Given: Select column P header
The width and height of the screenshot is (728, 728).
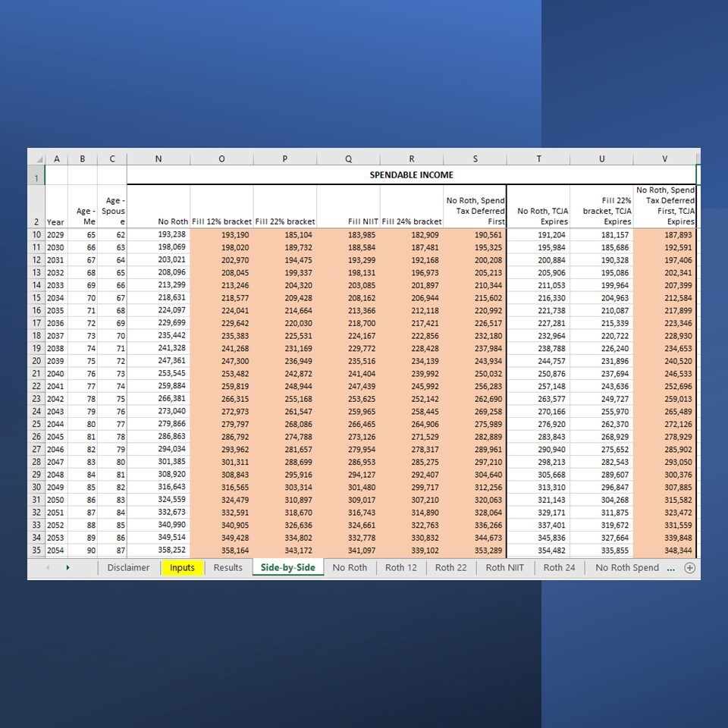Looking at the screenshot, I should [285, 158].
